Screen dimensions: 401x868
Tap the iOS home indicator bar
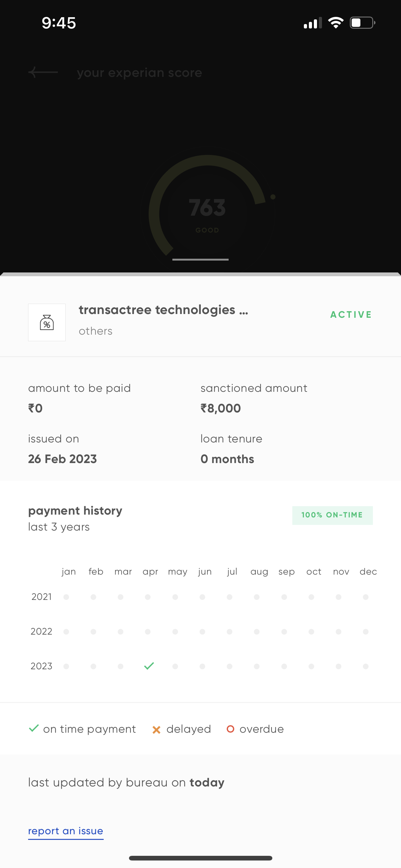coord(200,858)
